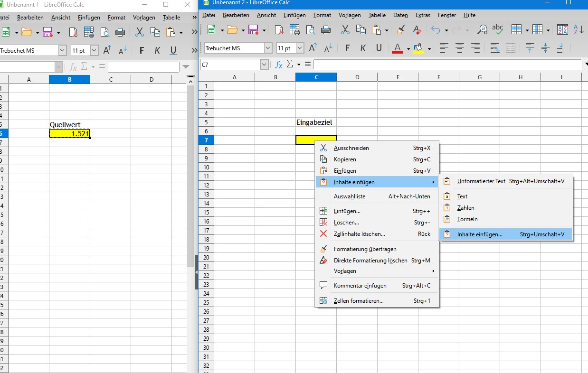Viewport: 588px width, 373px height.
Task: Open font name dropdown showing Trebuchet MS in Unbenannt 2
Action: coord(268,48)
